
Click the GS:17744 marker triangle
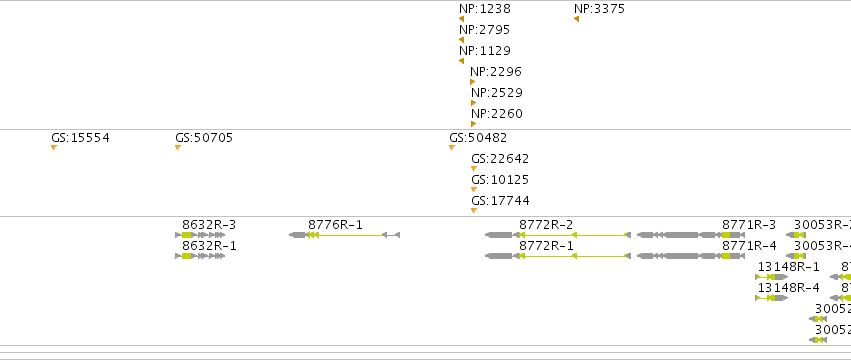coord(474,211)
